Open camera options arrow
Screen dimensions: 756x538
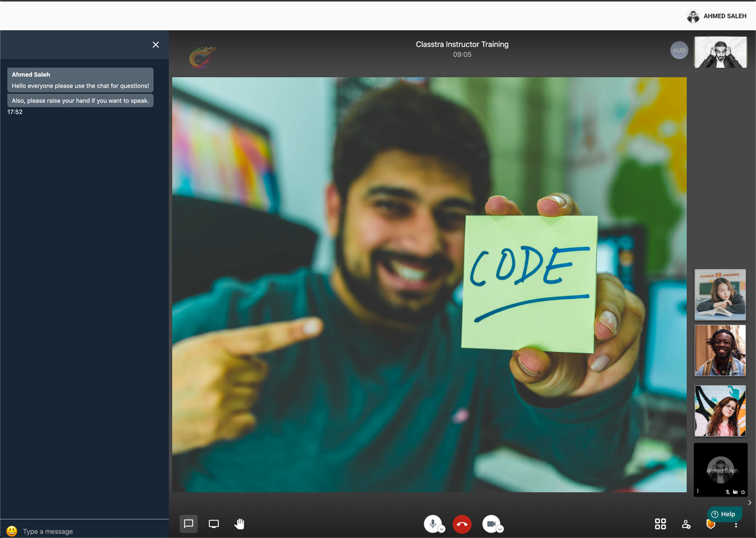click(x=500, y=529)
